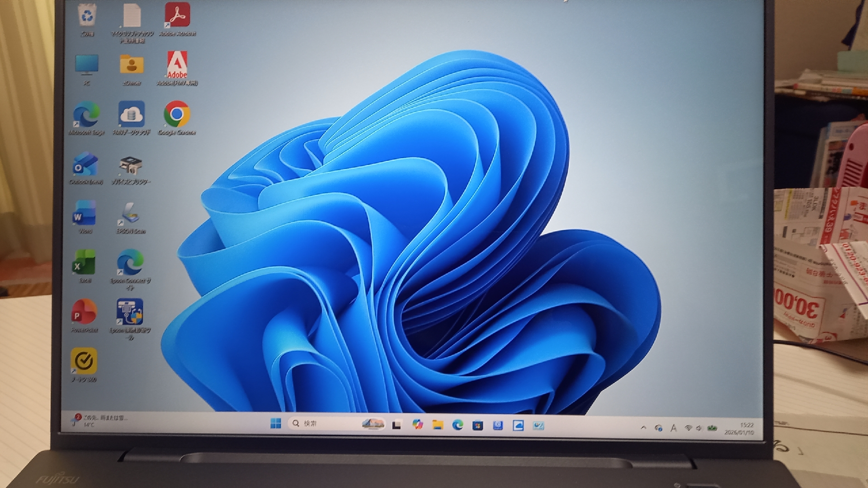
Task: Open the Devices and Printers shortcut
Action: tap(131, 170)
